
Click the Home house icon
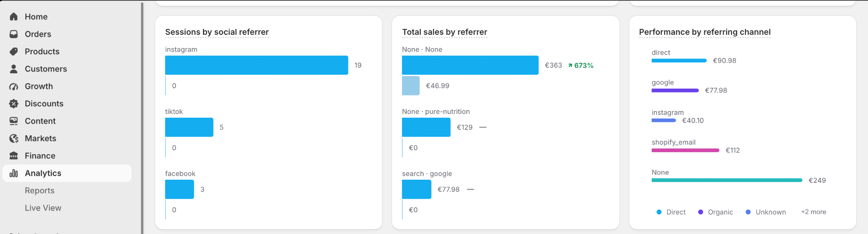click(14, 17)
